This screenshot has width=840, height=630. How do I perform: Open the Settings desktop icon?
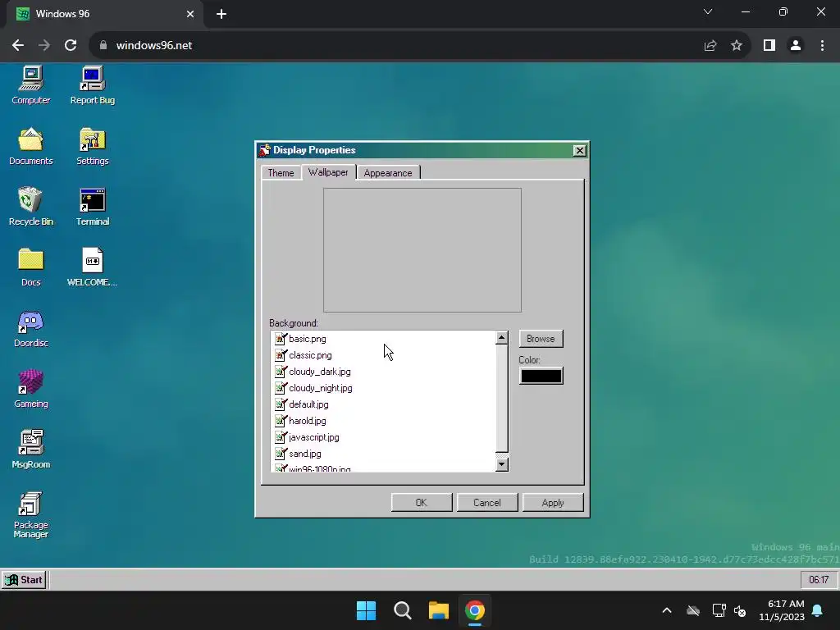tap(92, 146)
